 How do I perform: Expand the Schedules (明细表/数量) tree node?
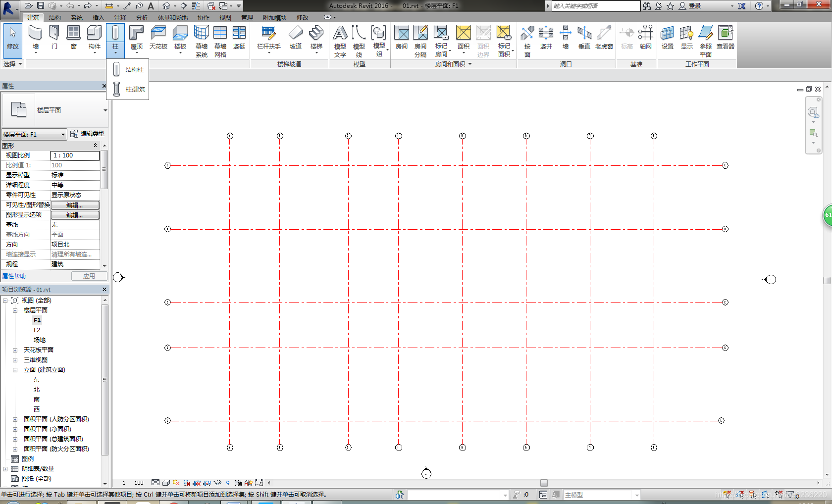[x=5, y=469]
